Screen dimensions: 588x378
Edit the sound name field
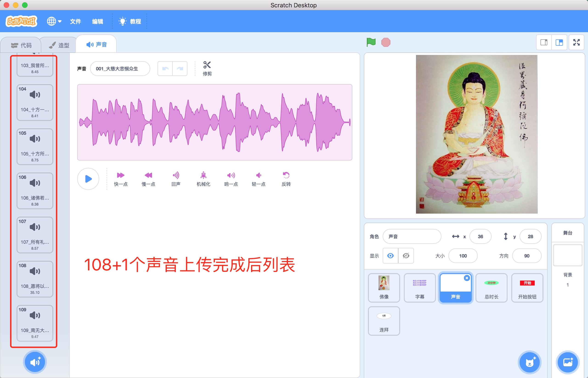[x=120, y=69]
